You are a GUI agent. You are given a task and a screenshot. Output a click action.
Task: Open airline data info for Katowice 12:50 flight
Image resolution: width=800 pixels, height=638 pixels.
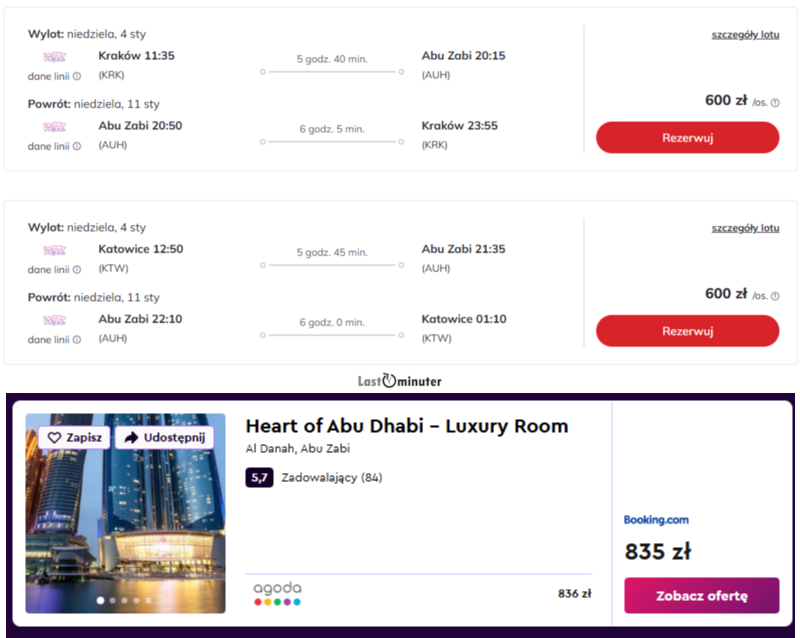click(x=77, y=269)
